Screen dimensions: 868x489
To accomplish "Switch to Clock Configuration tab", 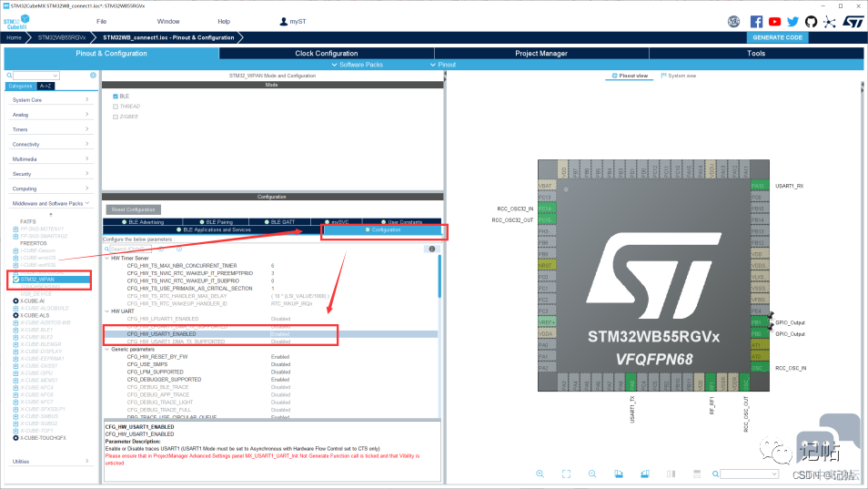I will [x=327, y=53].
